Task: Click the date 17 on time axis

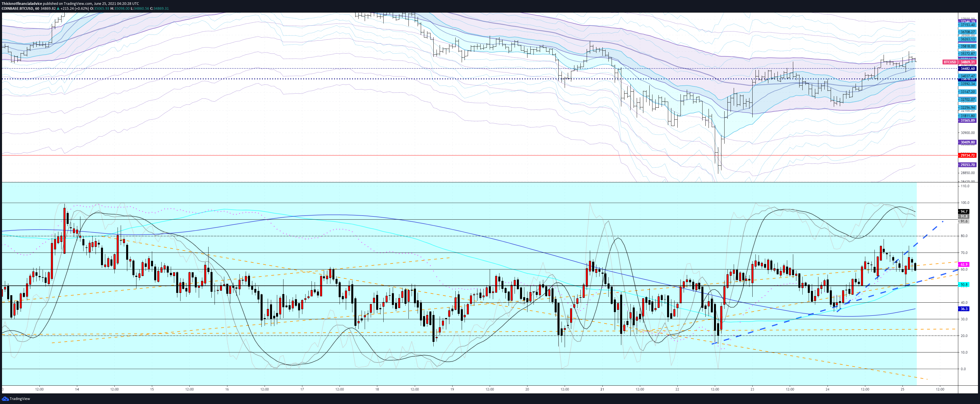Action: (x=302, y=389)
